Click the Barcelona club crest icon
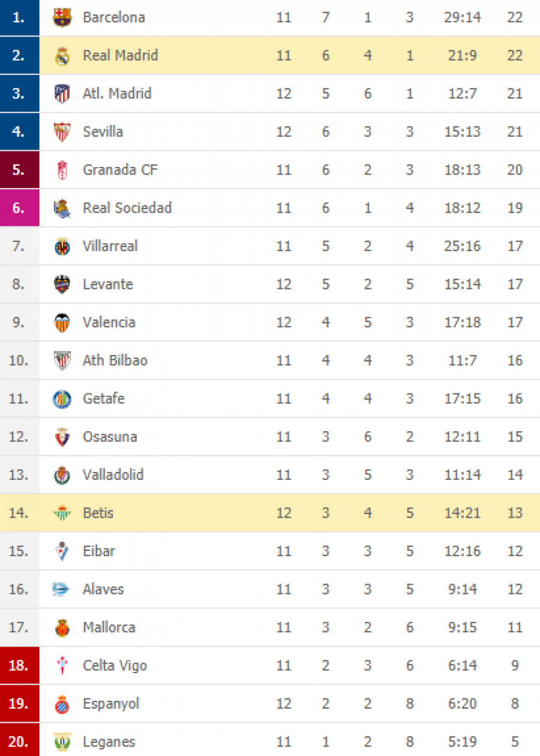This screenshot has width=540, height=756. (62, 17)
